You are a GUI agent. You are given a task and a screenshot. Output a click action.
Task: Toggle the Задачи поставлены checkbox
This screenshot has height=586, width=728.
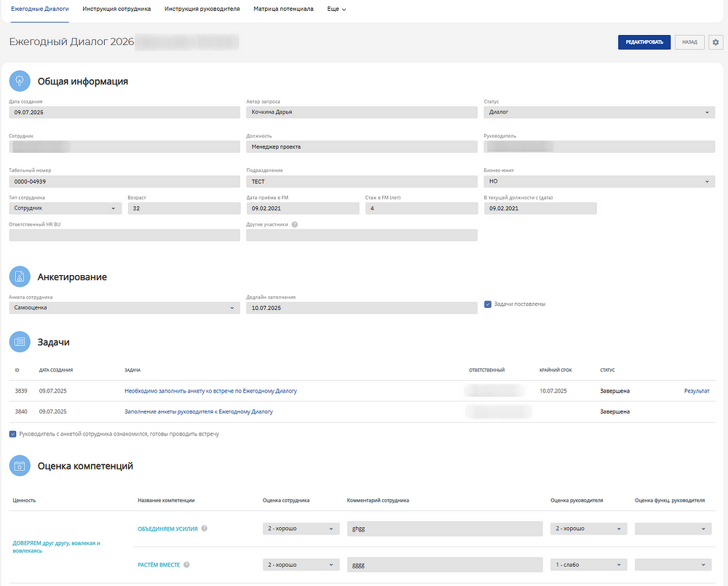488,304
